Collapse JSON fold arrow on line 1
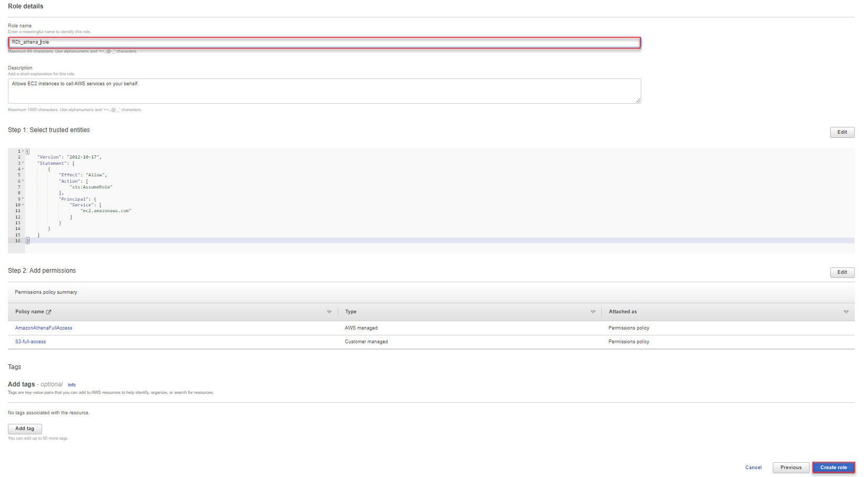The width and height of the screenshot is (868, 477). [23, 151]
